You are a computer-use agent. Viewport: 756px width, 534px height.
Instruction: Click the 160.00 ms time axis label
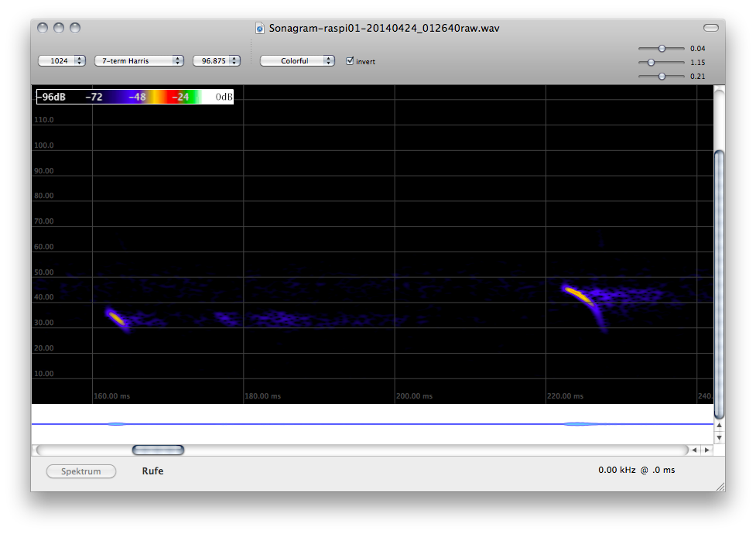point(112,396)
